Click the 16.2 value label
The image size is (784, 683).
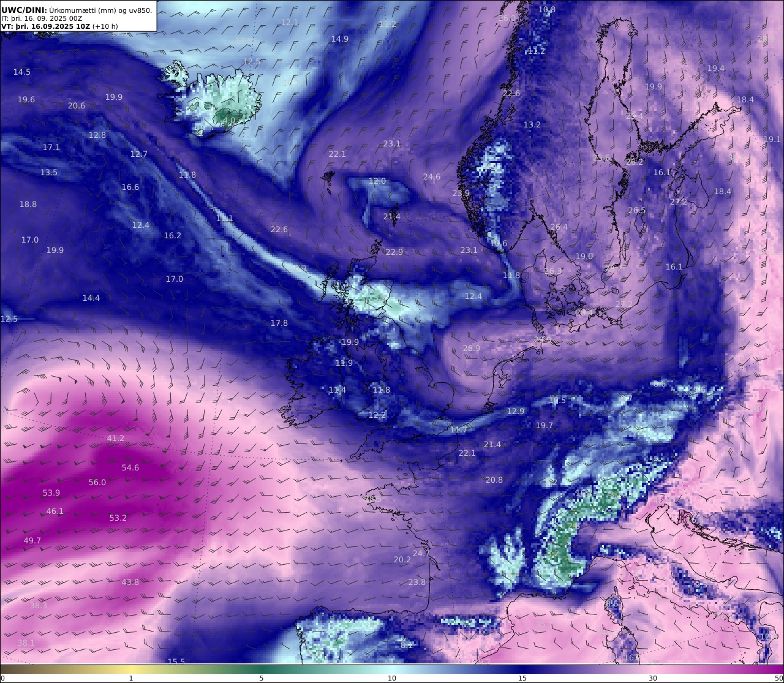tap(173, 235)
